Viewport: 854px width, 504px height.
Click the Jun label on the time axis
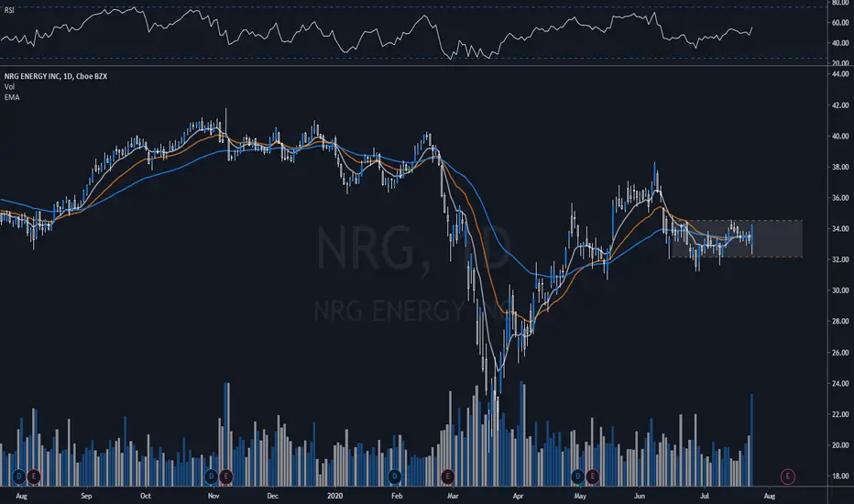(x=640, y=496)
